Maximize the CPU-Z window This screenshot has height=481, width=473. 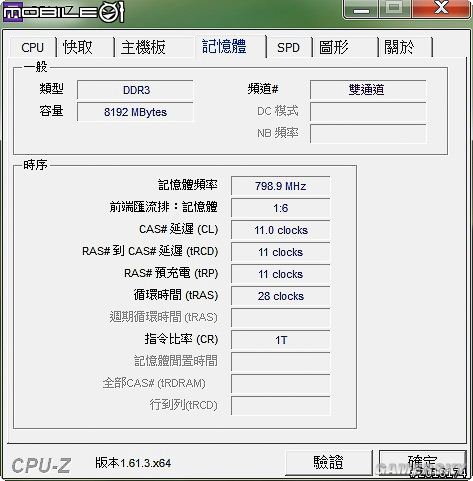click(394, 9)
